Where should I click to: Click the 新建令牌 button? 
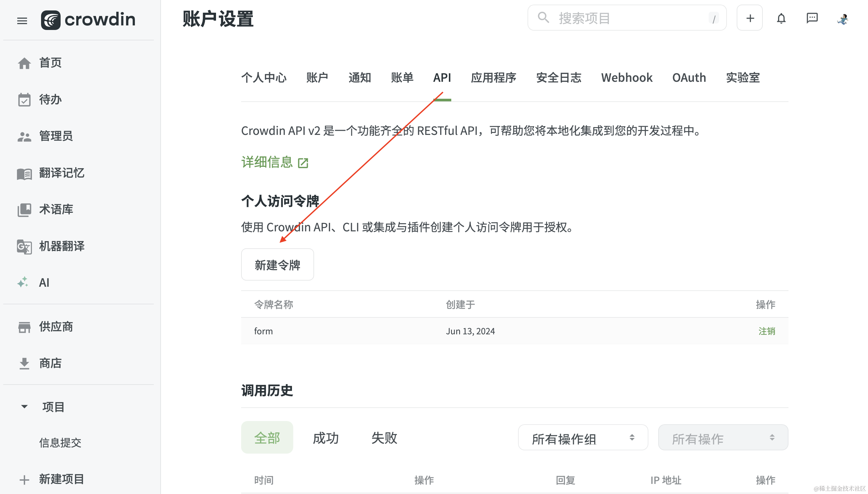click(x=277, y=265)
